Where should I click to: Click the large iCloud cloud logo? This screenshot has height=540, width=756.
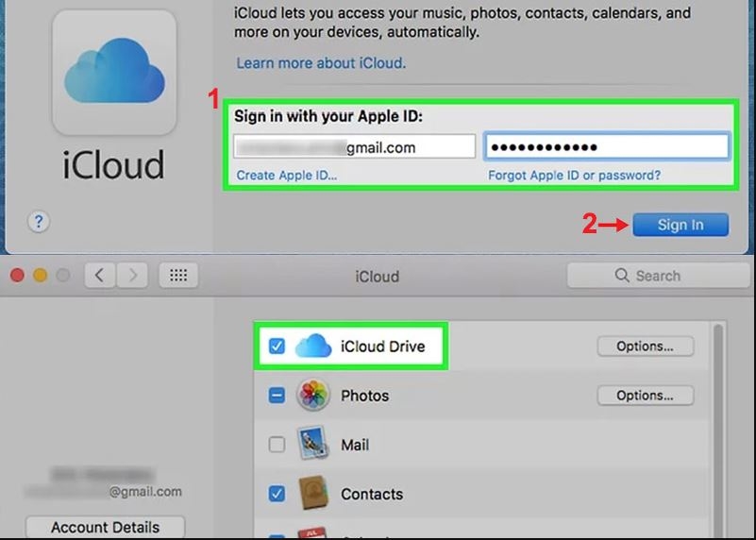[x=114, y=71]
